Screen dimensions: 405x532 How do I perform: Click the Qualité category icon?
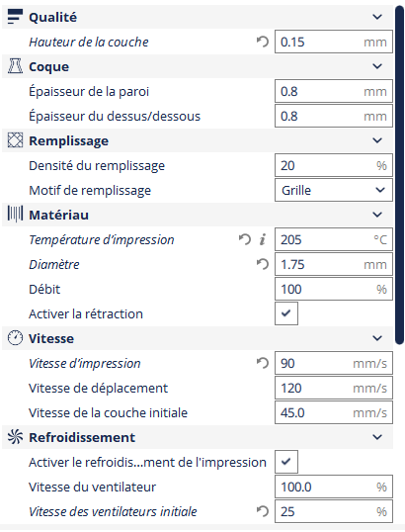tap(15, 17)
